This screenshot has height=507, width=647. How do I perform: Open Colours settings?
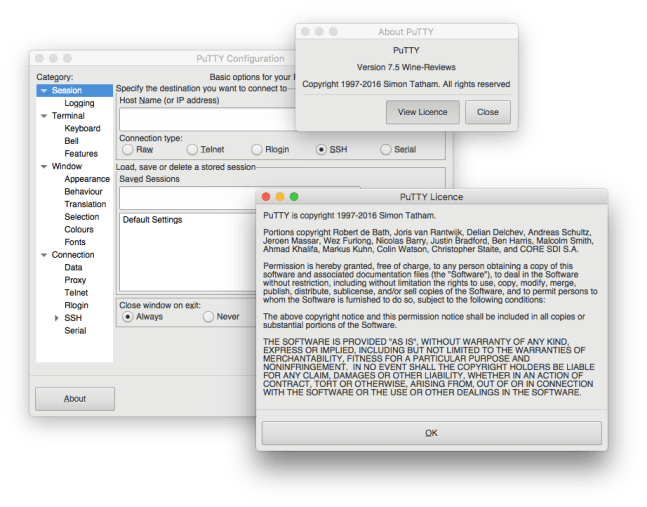click(x=79, y=229)
